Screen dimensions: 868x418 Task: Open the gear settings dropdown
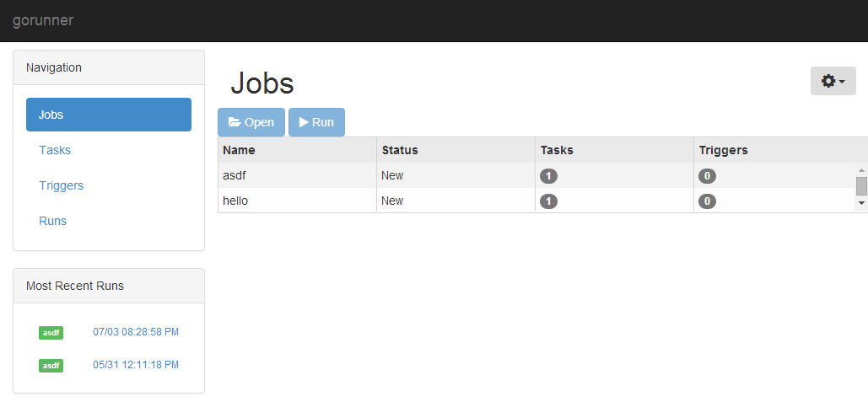(833, 81)
